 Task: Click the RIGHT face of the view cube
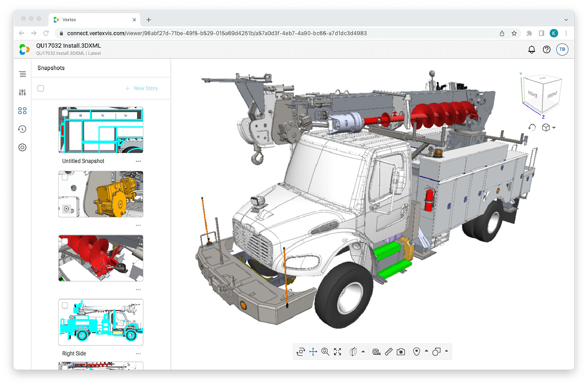[532, 93]
